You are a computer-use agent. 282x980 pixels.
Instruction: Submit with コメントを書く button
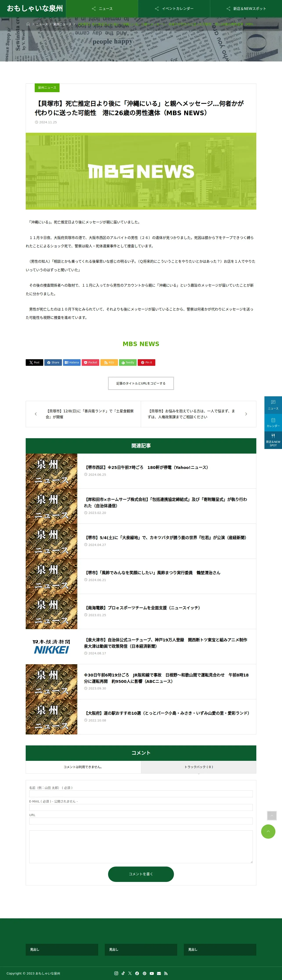coord(141,874)
